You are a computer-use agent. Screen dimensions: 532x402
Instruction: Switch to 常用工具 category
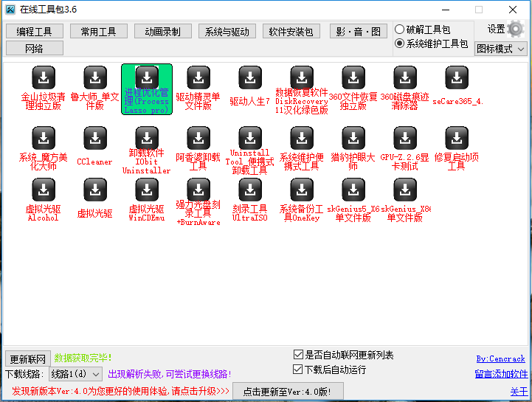98,32
